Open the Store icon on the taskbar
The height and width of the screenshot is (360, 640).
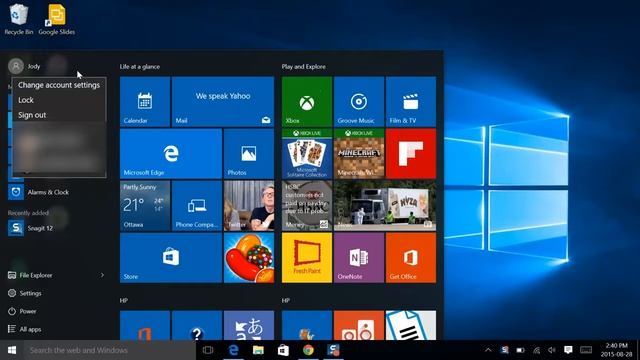tap(283, 350)
